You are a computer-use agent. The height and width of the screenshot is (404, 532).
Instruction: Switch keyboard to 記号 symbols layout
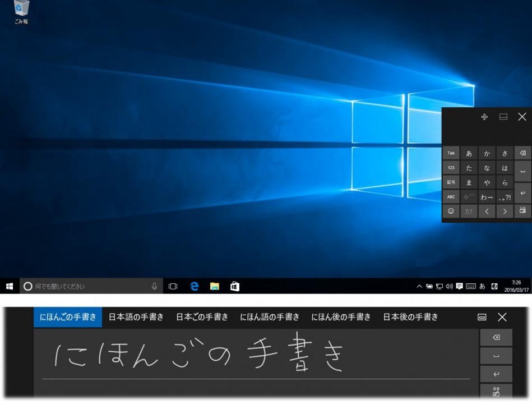tap(451, 182)
